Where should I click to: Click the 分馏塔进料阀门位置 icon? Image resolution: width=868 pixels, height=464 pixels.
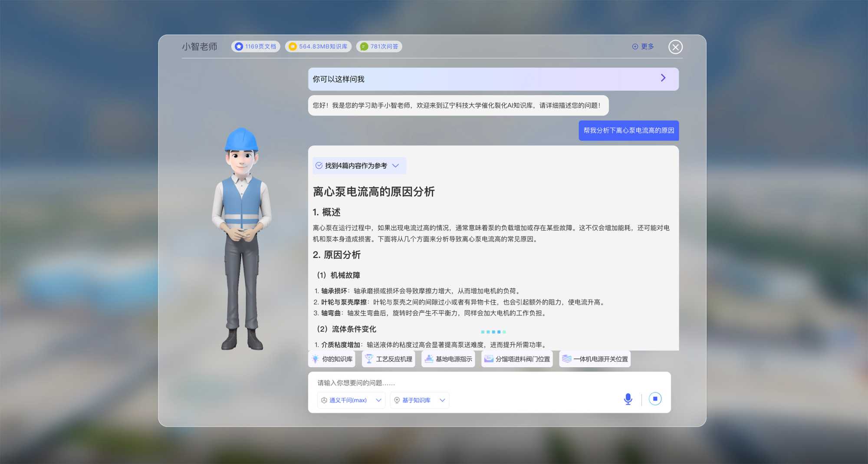point(489,359)
